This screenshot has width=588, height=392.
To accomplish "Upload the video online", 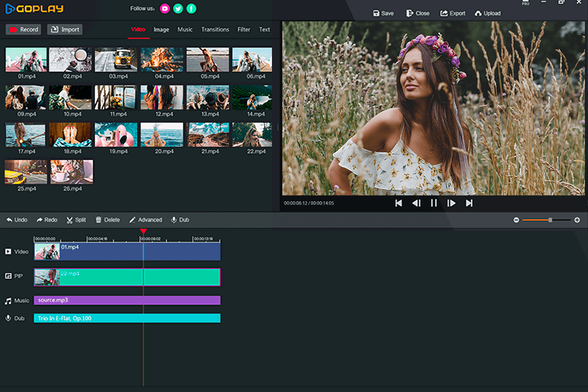I will coord(488,12).
